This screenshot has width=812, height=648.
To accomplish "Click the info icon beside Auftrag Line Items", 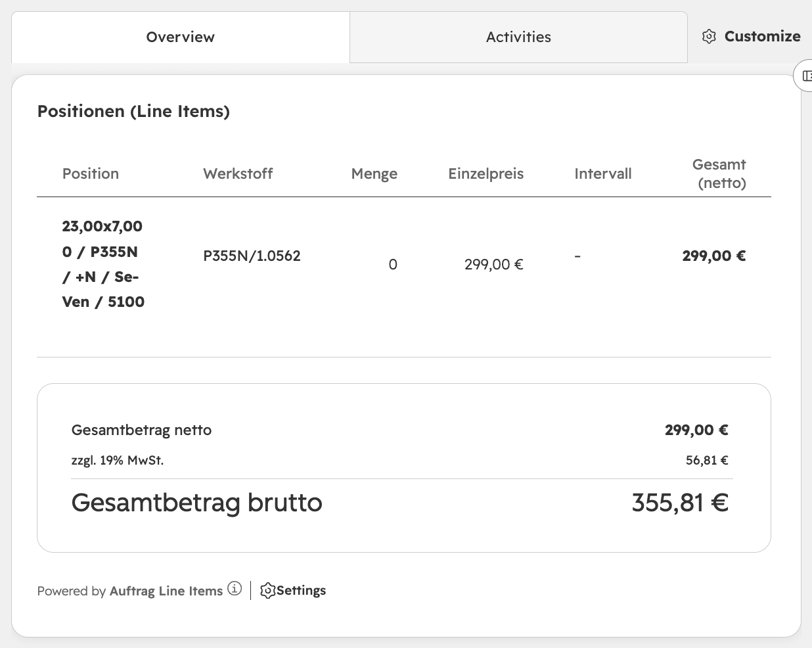I will click(235, 588).
